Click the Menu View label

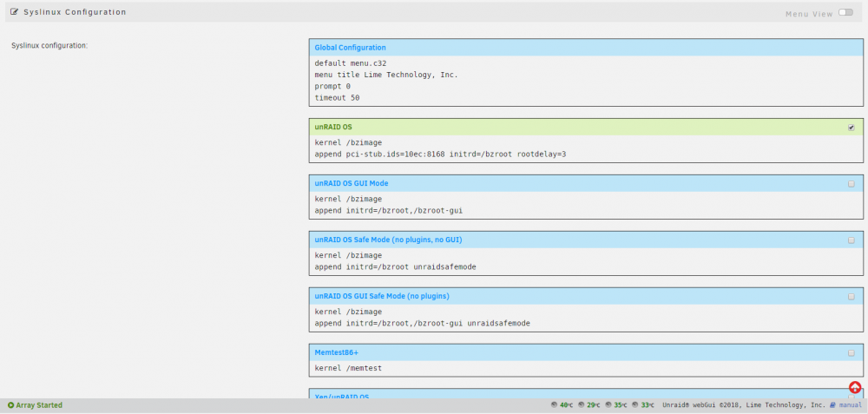coord(809,14)
